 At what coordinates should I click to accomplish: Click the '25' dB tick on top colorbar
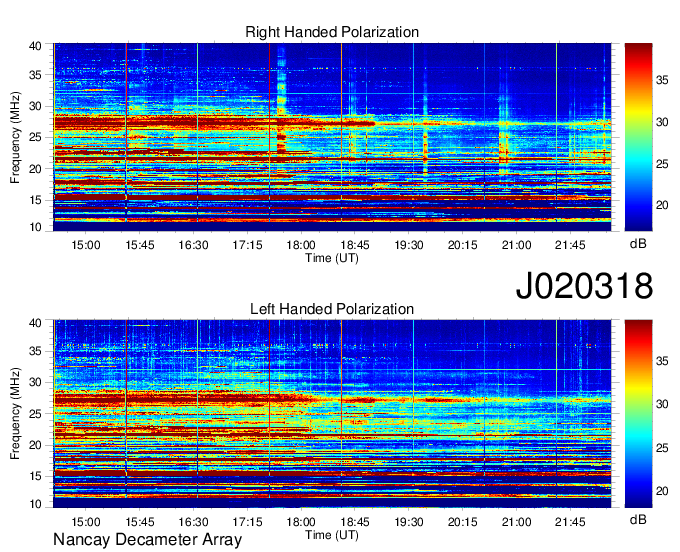pos(662,164)
